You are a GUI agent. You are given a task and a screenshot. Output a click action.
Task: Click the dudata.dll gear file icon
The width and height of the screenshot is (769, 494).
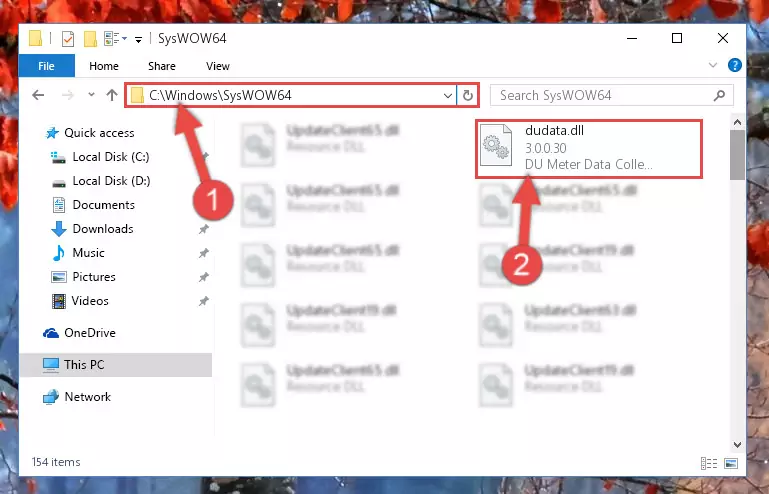[x=496, y=145]
